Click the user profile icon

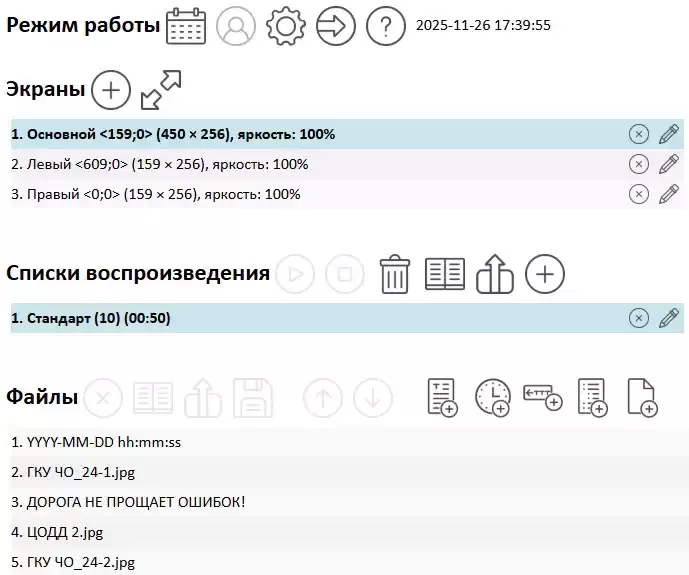236,26
